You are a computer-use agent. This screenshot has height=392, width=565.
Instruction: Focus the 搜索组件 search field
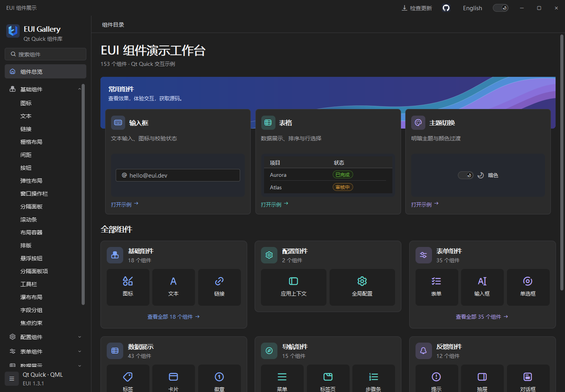pyautogui.click(x=46, y=54)
